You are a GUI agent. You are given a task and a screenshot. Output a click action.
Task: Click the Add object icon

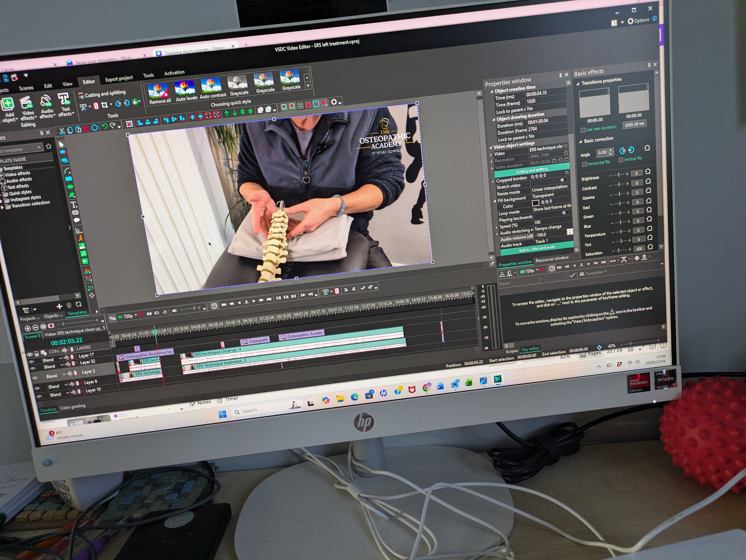tap(8, 104)
